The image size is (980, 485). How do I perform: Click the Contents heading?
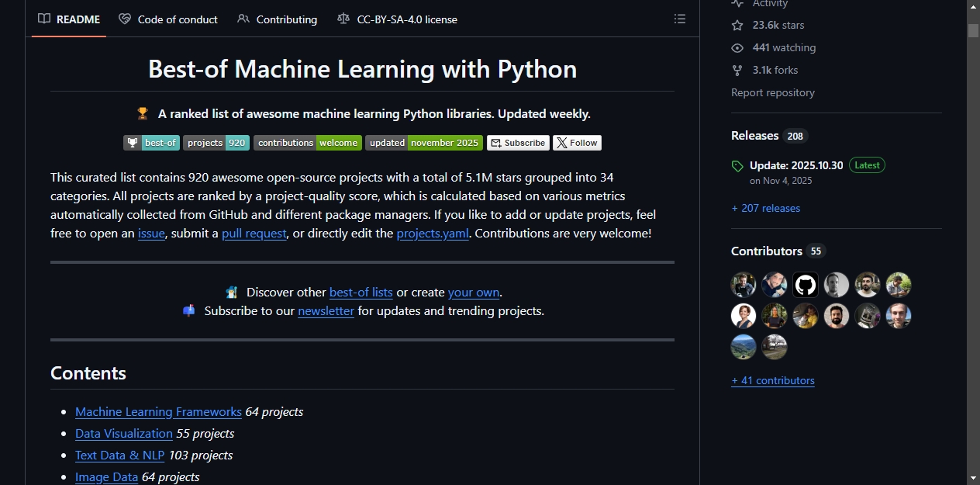pyautogui.click(x=88, y=372)
